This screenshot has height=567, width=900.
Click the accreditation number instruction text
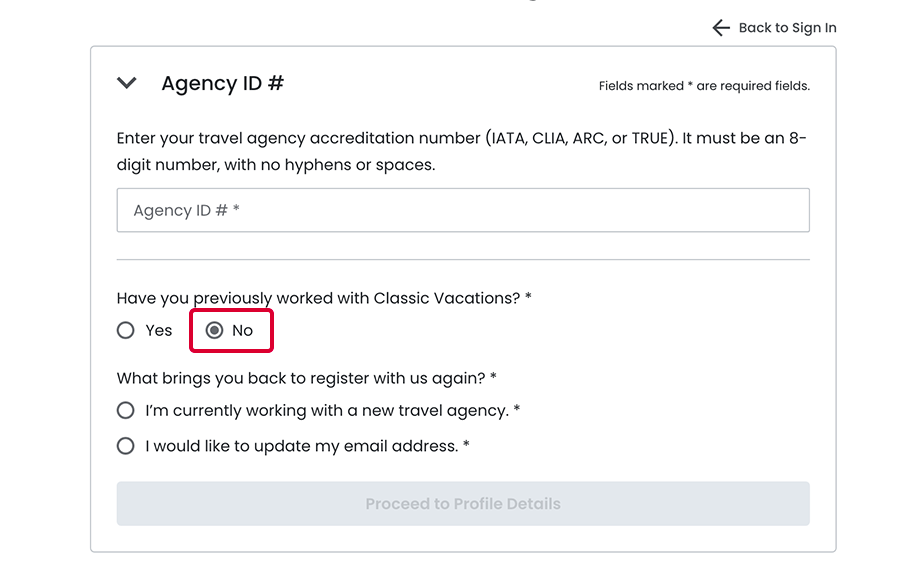coord(461,151)
